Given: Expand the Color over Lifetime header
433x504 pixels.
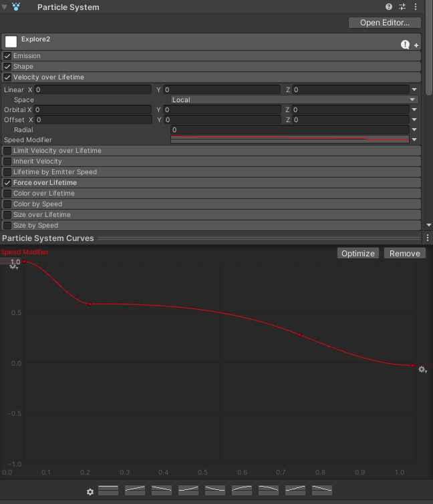Looking at the screenshot, I should [211, 193].
